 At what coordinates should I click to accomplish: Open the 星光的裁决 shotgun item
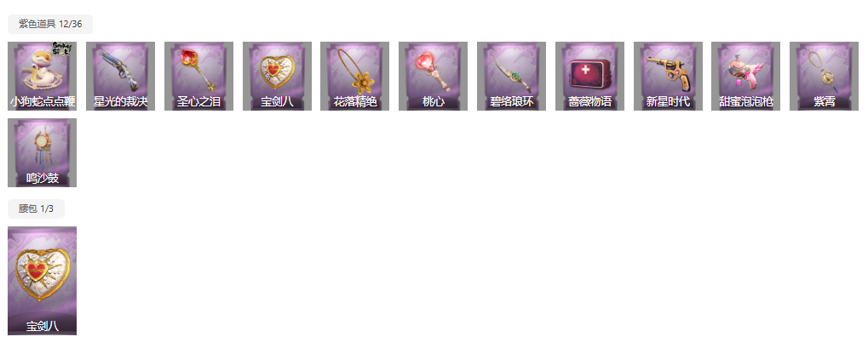[120, 76]
